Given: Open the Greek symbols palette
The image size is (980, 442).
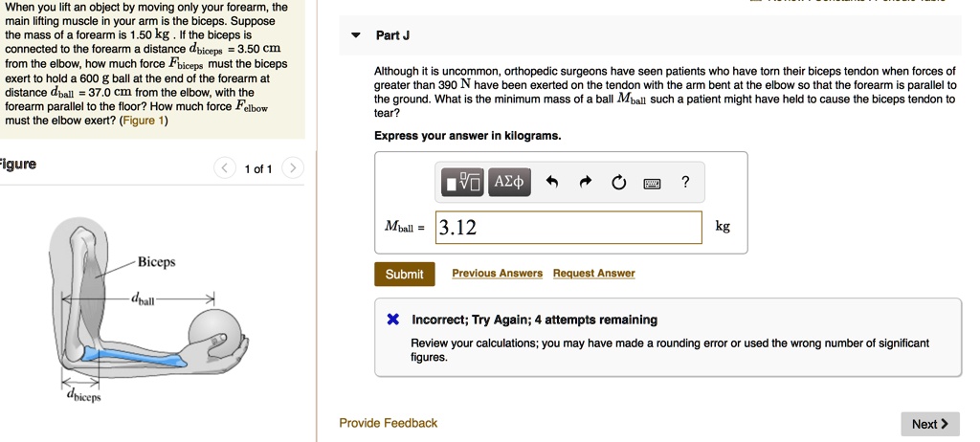Looking at the screenshot, I should click(507, 182).
